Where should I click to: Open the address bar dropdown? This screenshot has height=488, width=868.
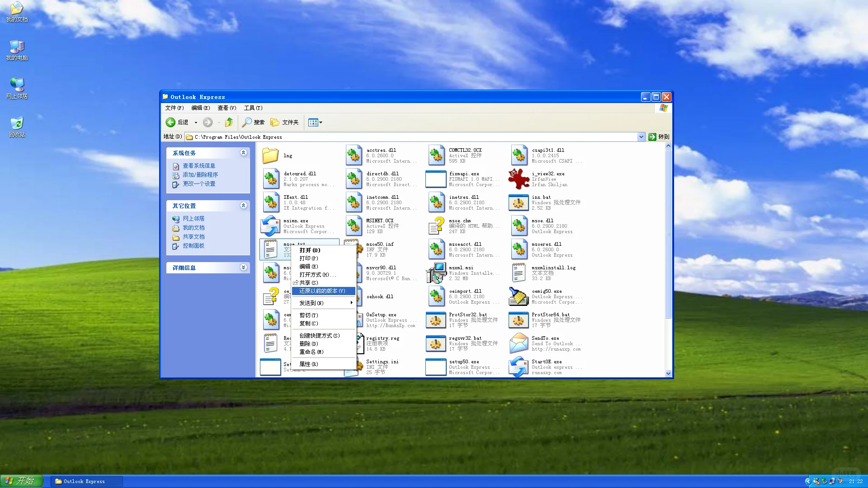click(641, 136)
